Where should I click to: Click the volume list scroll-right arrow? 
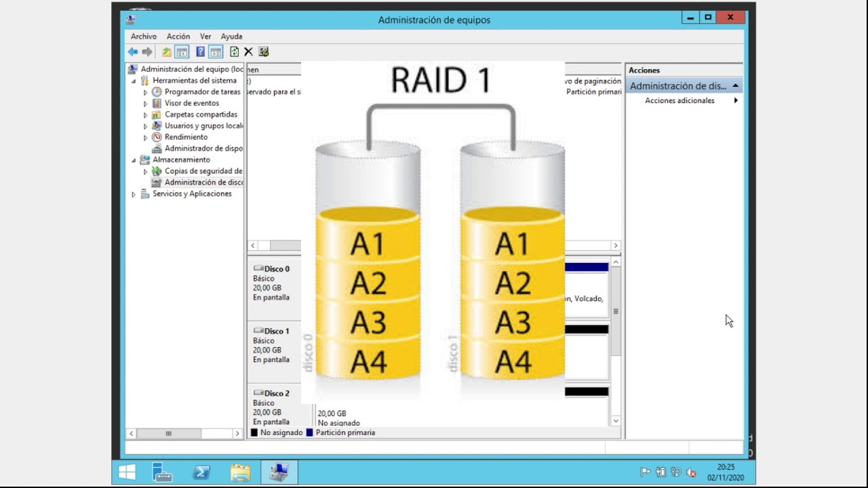(616, 245)
